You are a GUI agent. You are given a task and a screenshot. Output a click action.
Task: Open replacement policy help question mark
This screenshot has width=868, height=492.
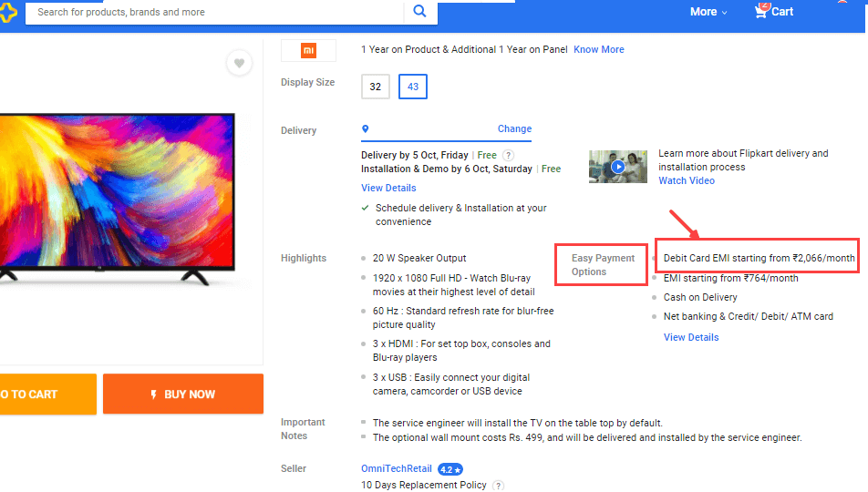point(498,486)
